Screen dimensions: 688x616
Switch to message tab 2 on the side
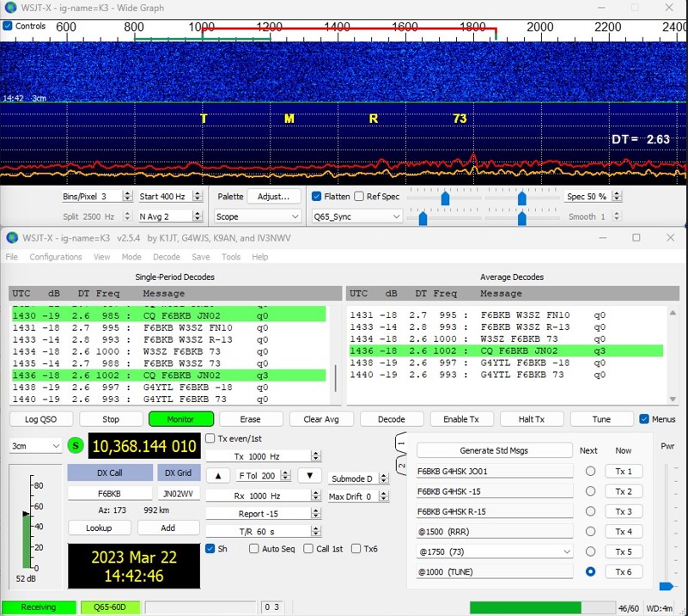pos(400,467)
